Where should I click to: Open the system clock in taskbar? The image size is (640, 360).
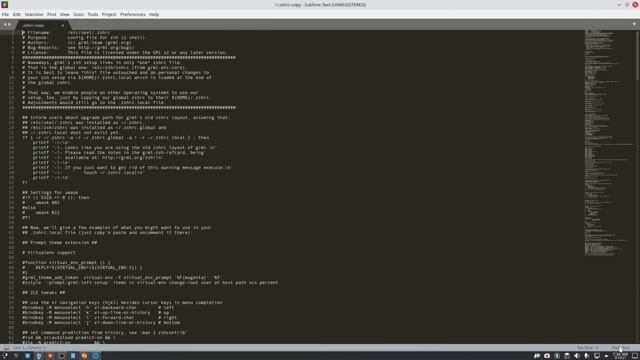(620, 356)
